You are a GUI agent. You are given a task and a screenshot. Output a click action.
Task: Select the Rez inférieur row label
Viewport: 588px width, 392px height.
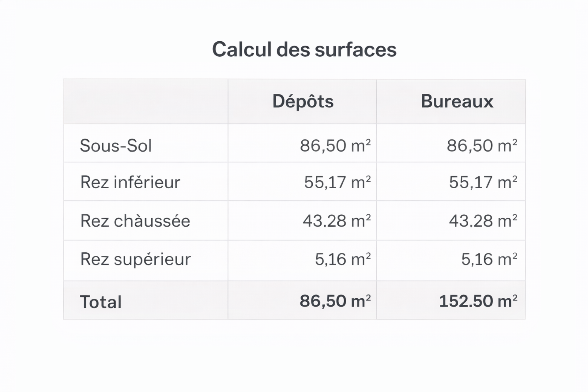click(130, 182)
